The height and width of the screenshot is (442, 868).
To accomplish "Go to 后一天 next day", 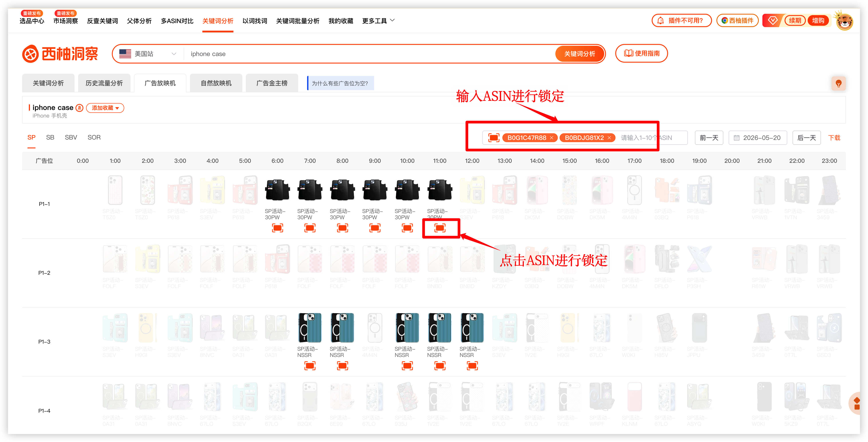I will (x=807, y=138).
